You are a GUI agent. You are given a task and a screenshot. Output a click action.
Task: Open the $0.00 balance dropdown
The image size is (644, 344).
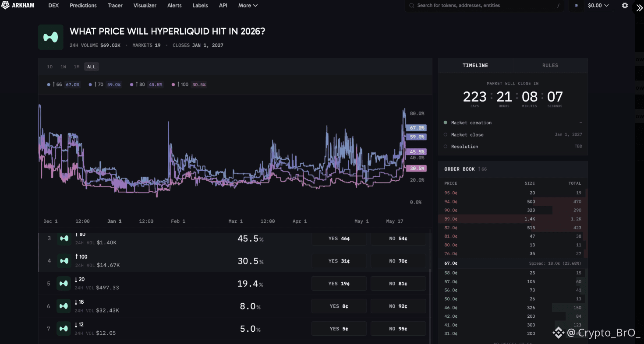pos(598,6)
